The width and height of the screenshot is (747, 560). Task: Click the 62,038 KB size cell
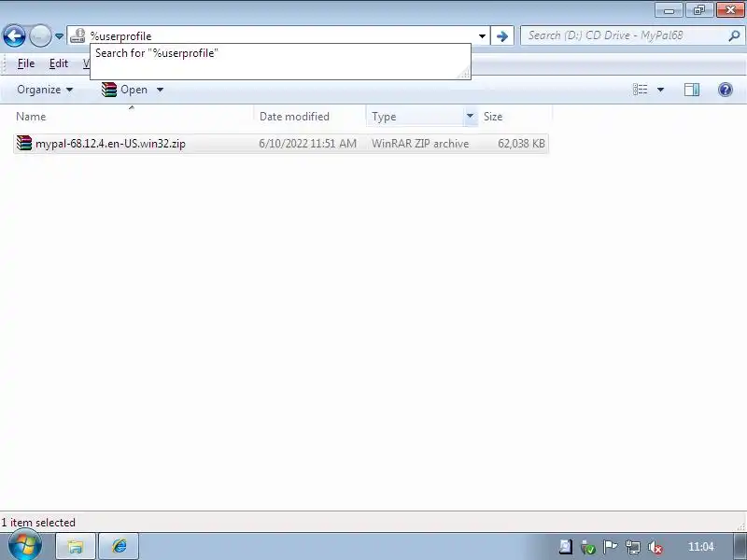(x=521, y=144)
